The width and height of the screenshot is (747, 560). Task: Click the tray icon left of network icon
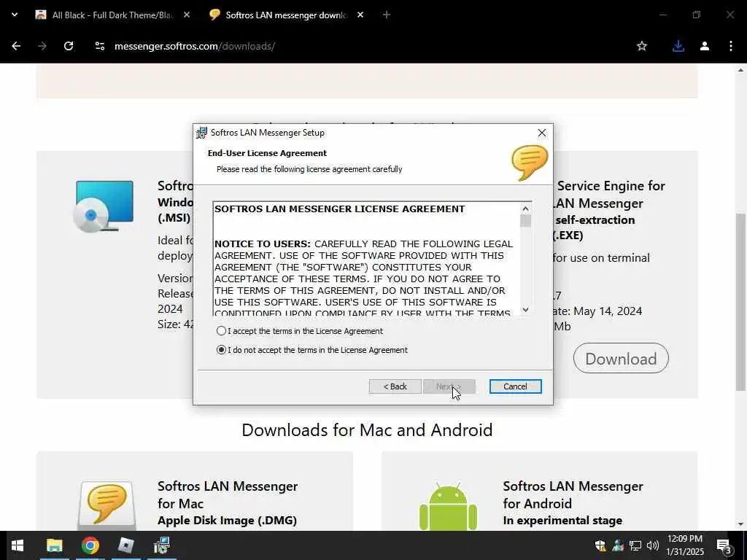[x=618, y=545]
